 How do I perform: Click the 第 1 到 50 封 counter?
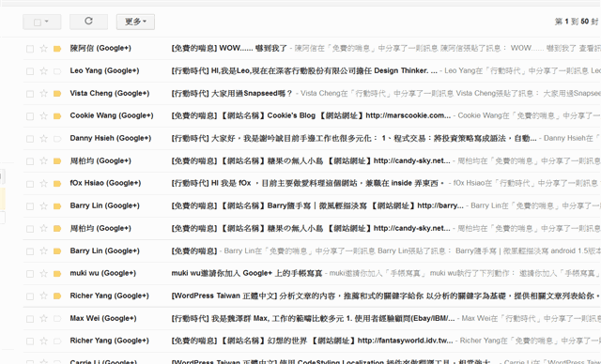[578, 22]
